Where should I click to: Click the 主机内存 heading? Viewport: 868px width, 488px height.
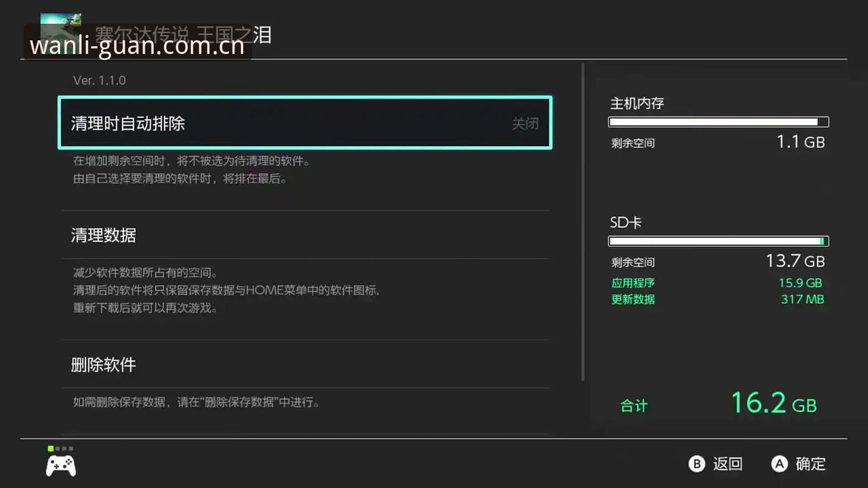tap(637, 103)
